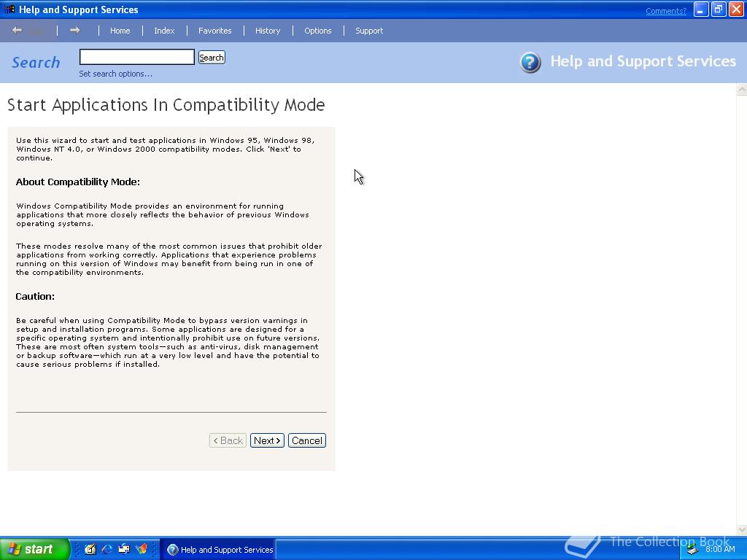Click the system tray network icon
The image size is (747, 560).
pyautogui.click(x=693, y=550)
